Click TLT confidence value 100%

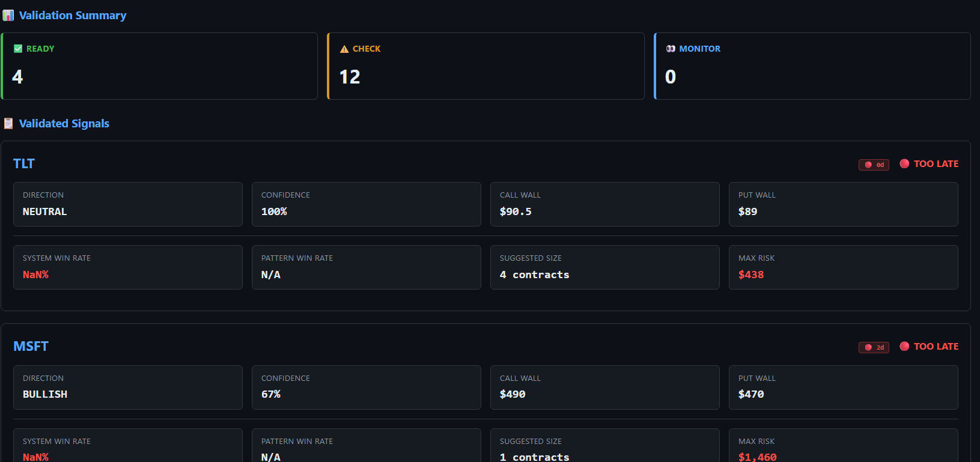tap(274, 211)
